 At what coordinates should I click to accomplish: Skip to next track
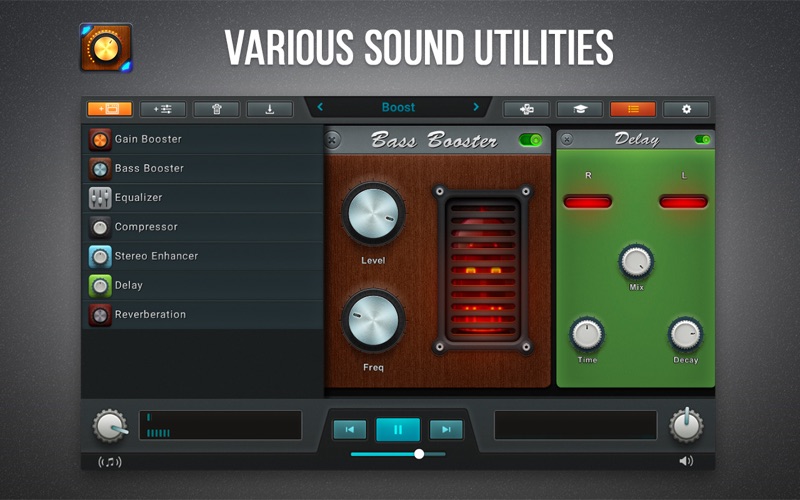[446, 430]
